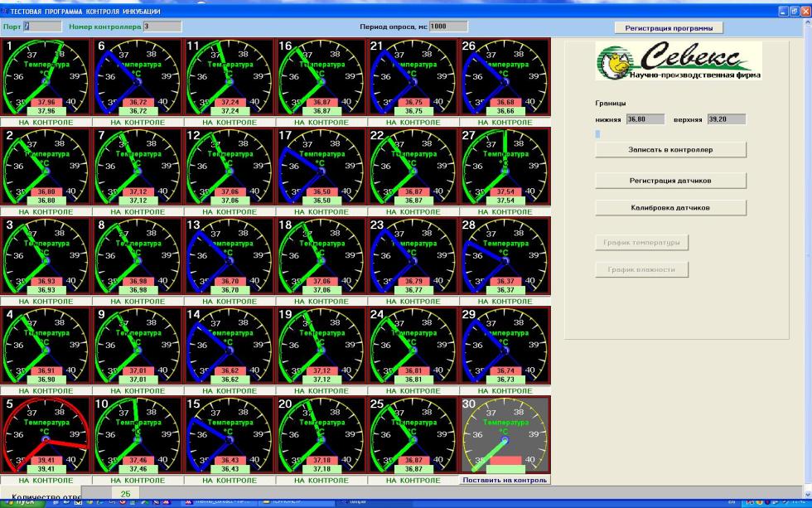The height and width of the screenshot is (508, 812).
Task: Click the Номер контроллера field
Action: click(x=162, y=27)
